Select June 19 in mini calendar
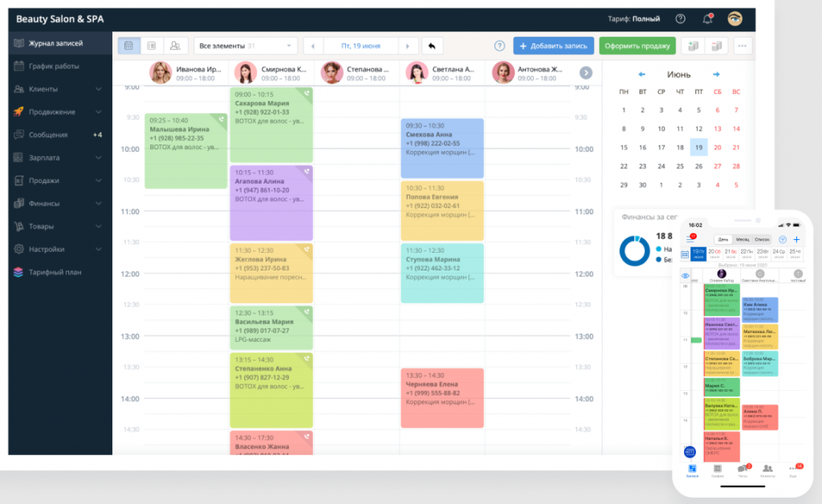Viewport: 822px width, 504px height. pos(699,147)
